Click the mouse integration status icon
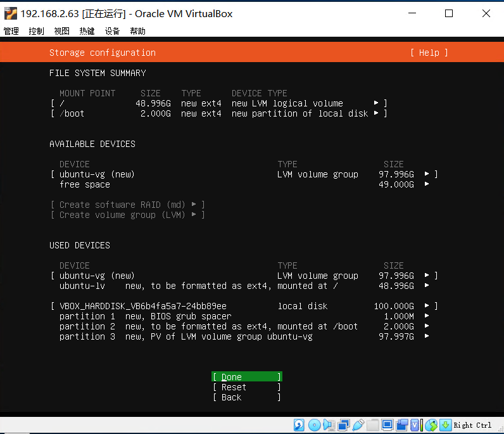Screen dimensions: 504x434 431,425
